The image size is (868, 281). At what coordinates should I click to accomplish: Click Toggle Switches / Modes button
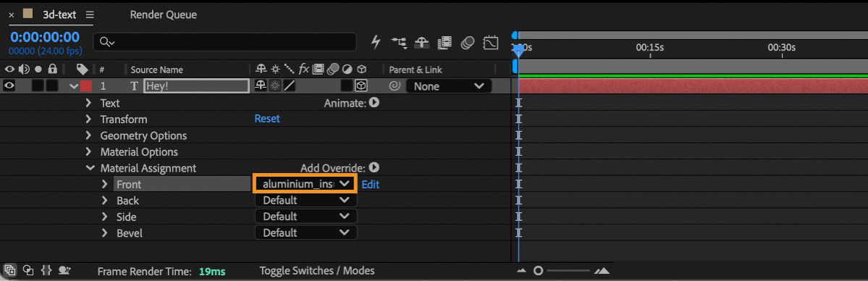317,270
